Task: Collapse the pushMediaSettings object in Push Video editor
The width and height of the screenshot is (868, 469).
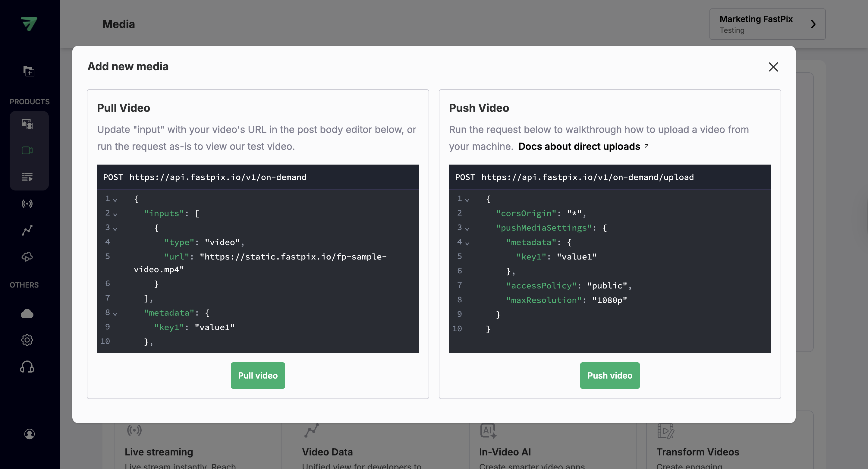Action: click(467, 228)
